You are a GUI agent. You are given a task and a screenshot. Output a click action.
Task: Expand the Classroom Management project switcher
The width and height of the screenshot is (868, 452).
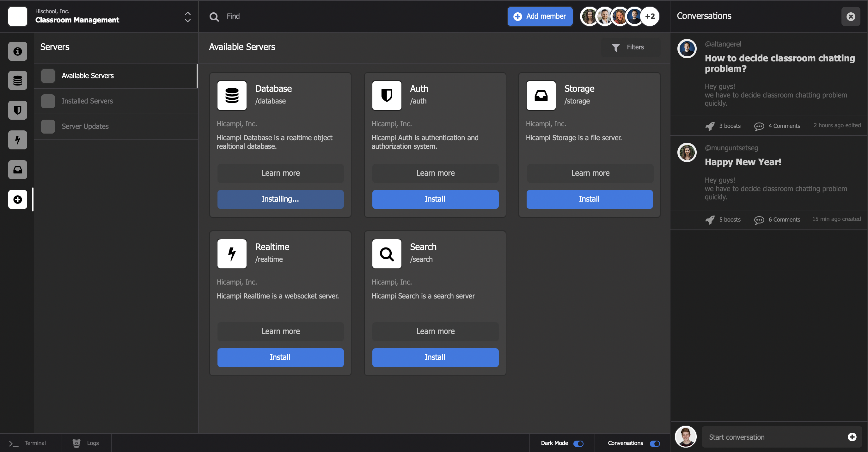(x=187, y=16)
